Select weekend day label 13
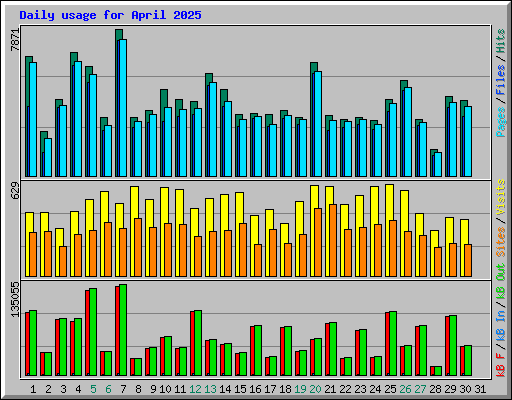This screenshot has height=400, width=512. point(210,389)
